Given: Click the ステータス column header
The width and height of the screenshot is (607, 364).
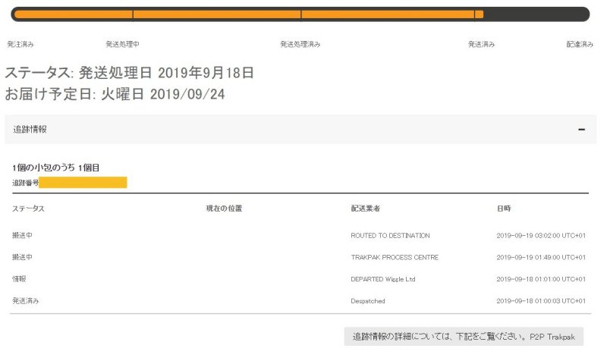Looking at the screenshot, I should pyautogui.click(x=28, y=208).
